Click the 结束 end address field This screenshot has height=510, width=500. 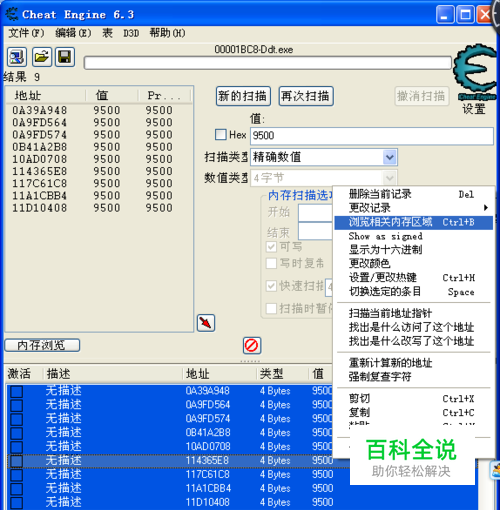pos(315,231)
